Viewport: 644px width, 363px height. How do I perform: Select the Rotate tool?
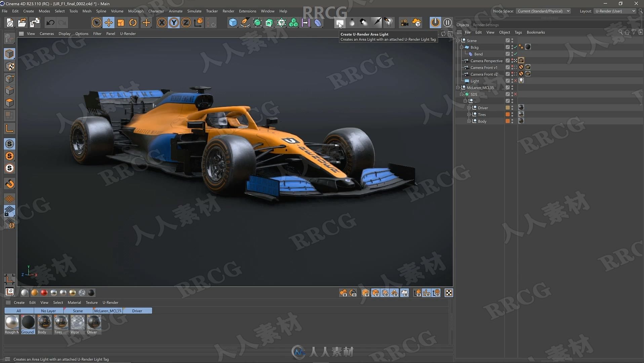(133, 23)
